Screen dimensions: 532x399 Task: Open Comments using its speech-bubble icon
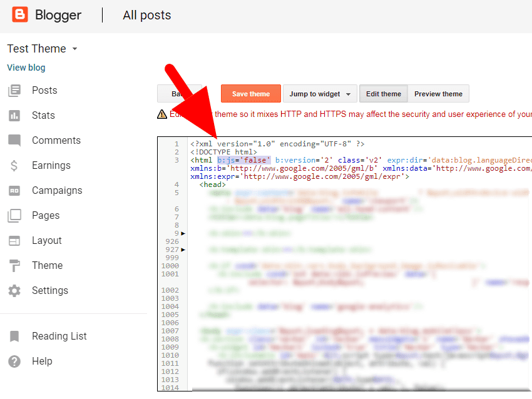coord(15,140)
